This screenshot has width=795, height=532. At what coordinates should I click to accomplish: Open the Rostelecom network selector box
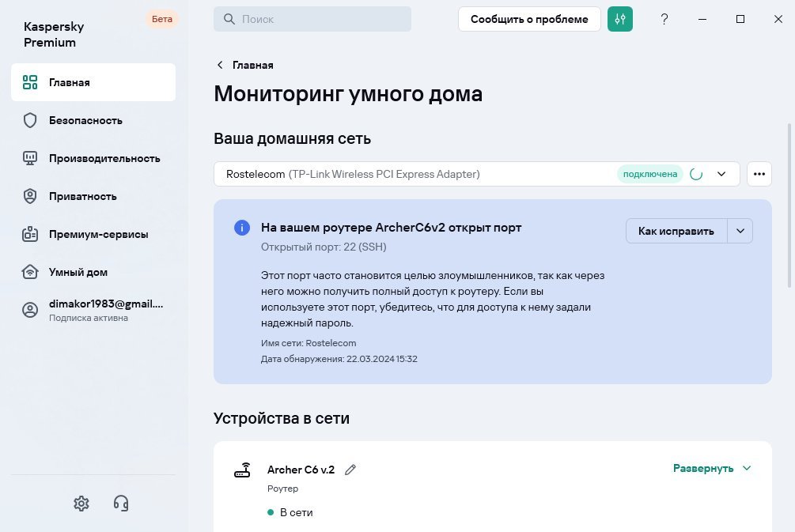coord(476,174)
